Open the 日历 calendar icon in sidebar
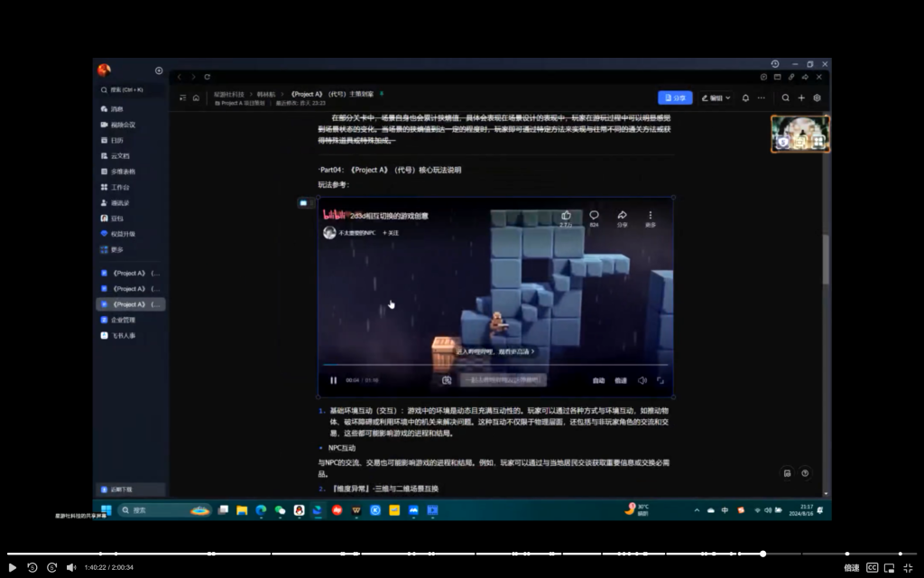 103,140
